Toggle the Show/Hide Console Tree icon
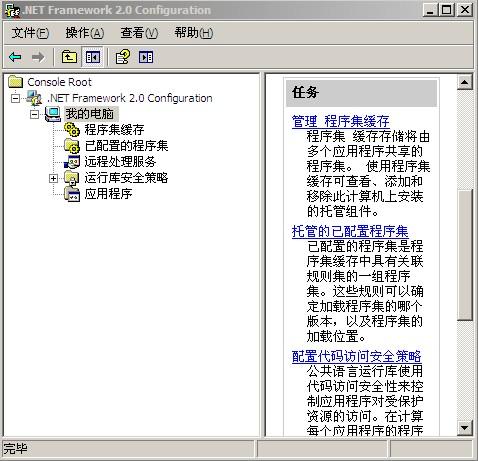 pyautogui.click(x=92, y=57)
